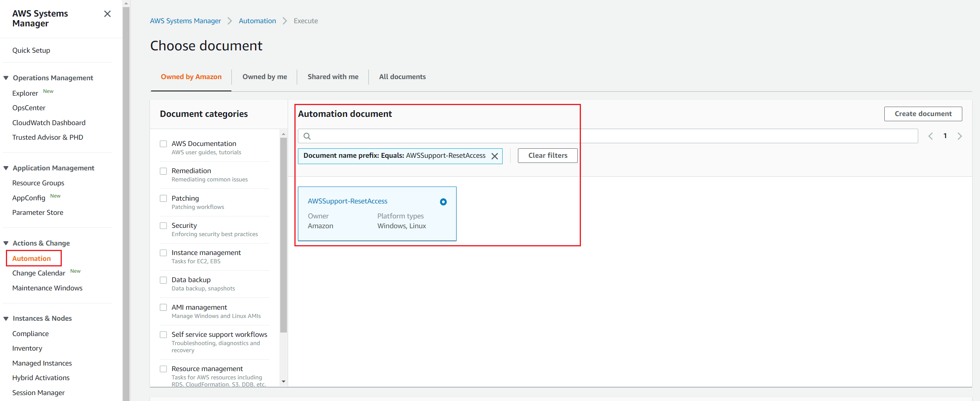
Task: Tick the Data backup checkbox
Action: (163, 280)
